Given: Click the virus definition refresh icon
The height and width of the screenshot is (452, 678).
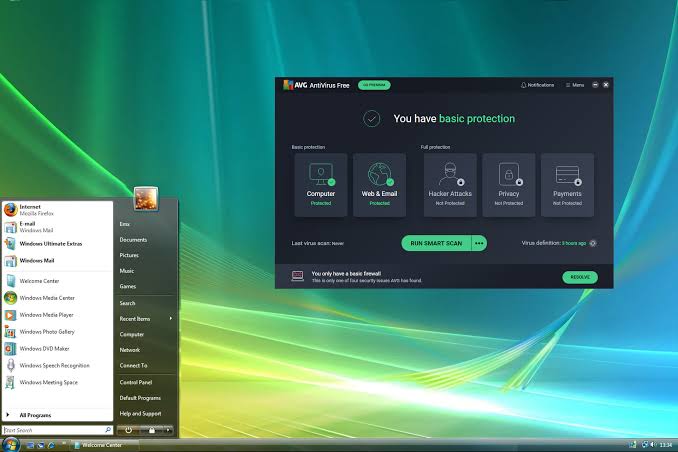Looking at the screenshot, I should click(x=593, y=243).
